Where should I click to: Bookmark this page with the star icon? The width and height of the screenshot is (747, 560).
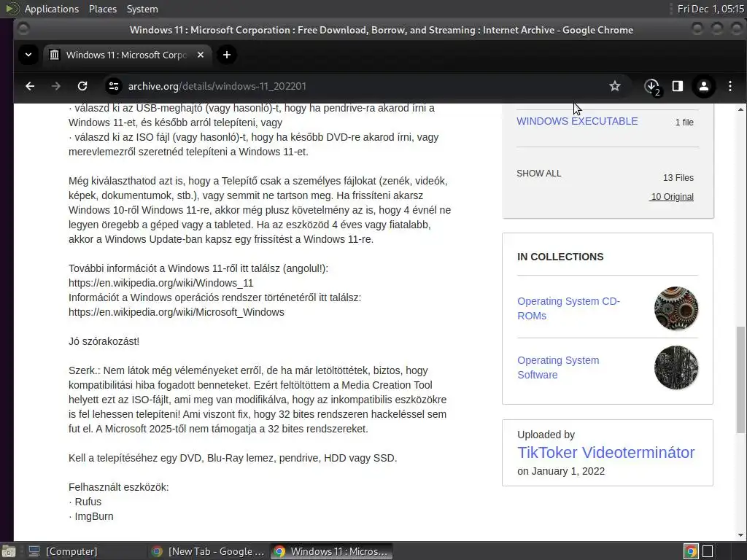[614, 86]
